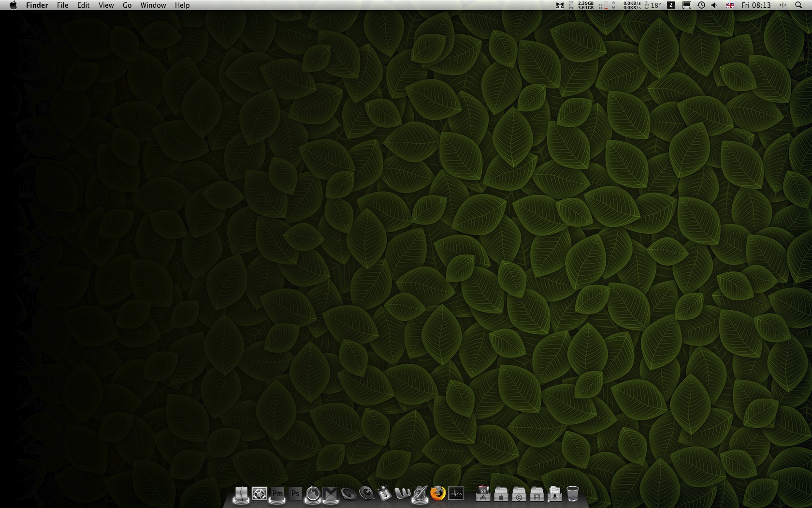Open the File menu

(x=62, y=5)
